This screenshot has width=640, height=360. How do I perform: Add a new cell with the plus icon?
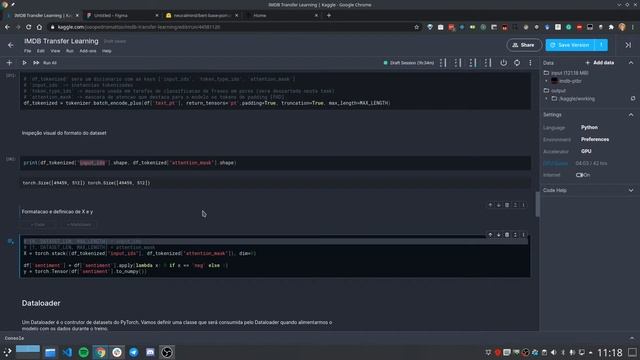[x=9, y=63]
